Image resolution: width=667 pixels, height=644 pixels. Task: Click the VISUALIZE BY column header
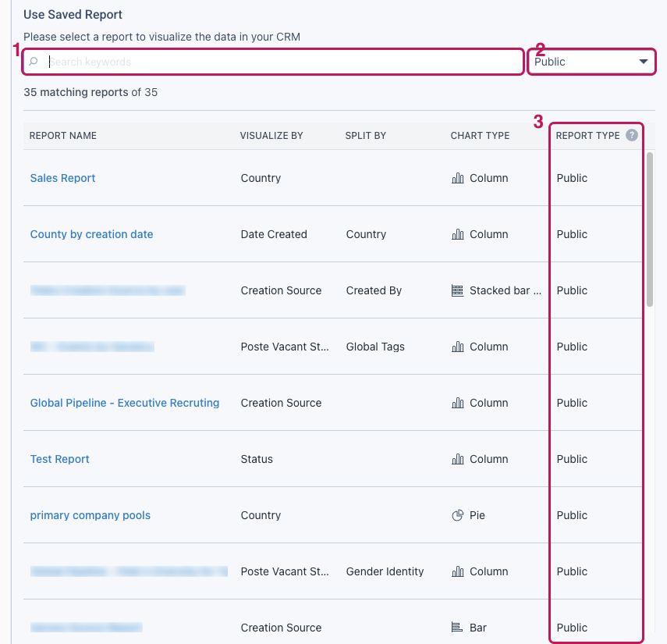[271, 135]
